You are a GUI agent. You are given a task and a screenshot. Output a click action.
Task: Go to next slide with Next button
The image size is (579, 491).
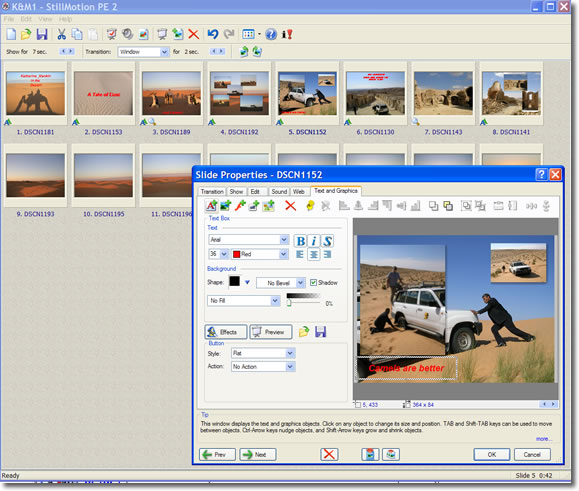click(x=258, y=454)
